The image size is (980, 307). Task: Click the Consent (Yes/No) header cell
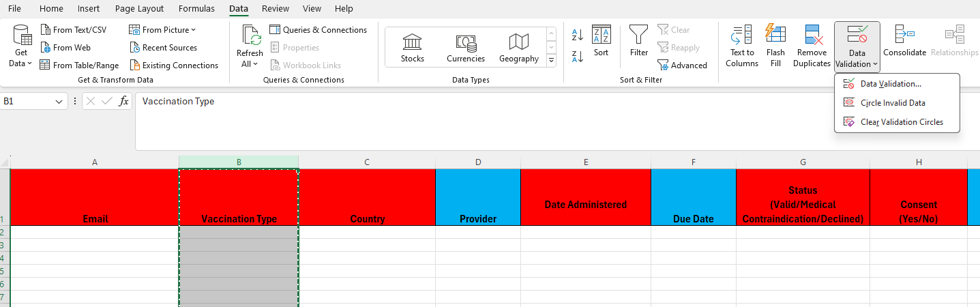coord(919,197)
